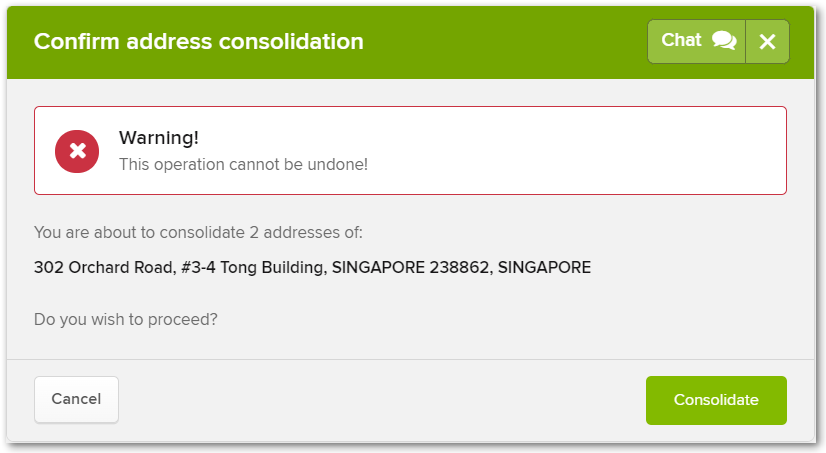Click the "Warning!" heading text
Screen dimensions: 826x453
(159, 137)
